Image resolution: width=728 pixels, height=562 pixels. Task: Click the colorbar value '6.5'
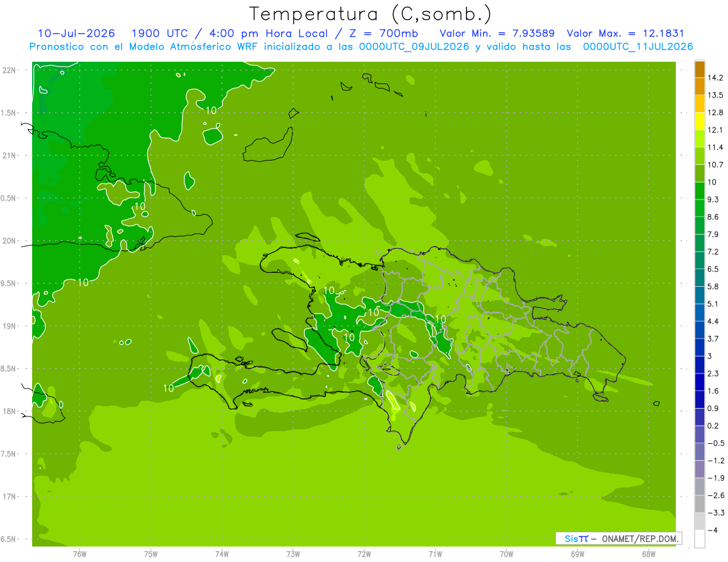[713, 269]
